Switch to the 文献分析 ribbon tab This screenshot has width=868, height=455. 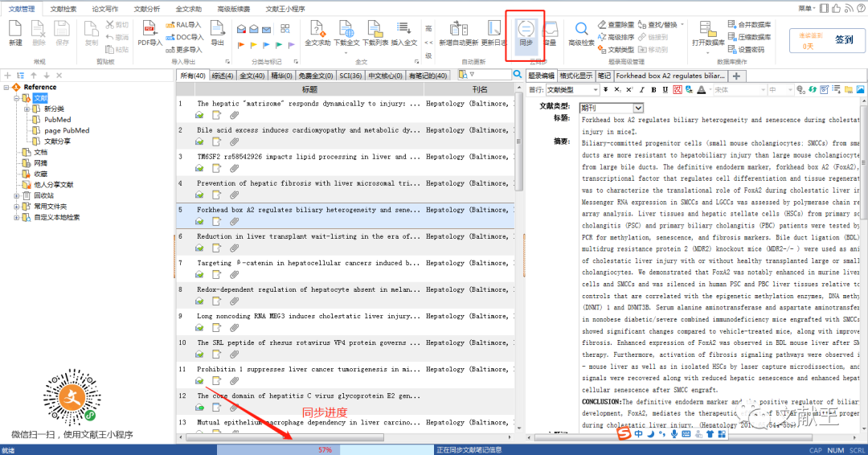tap(147, 9)
